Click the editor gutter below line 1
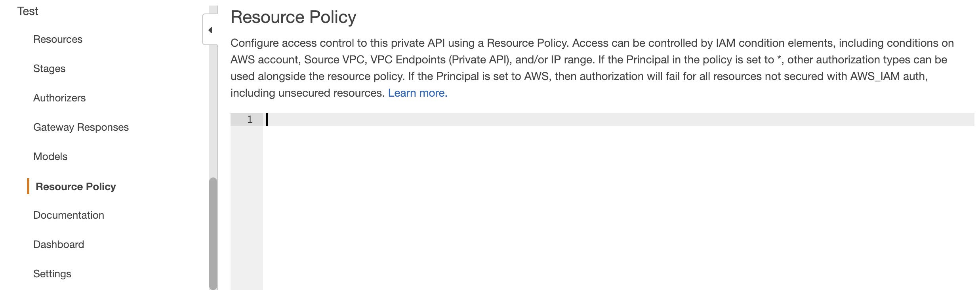Image resolution: width=980 pixels, height=290 pixels. [x=246, y=206]
